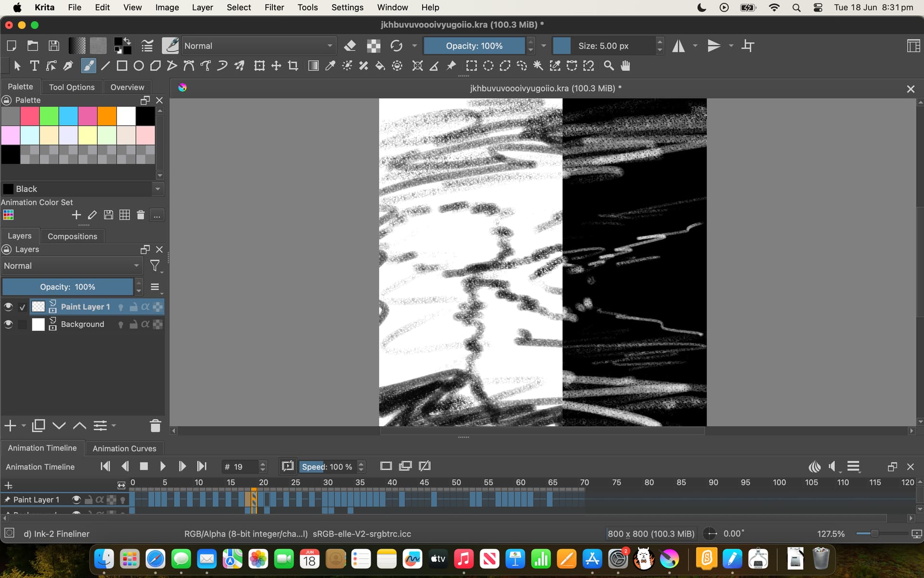Toggle the onion skin icon in timeline

coord(815,466)
